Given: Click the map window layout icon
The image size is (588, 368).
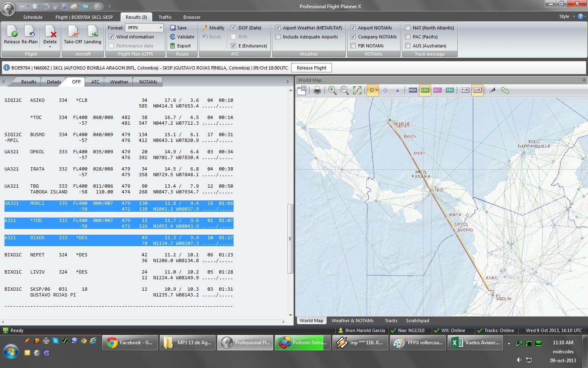Looking at the screenshot, I should point(302,90).
